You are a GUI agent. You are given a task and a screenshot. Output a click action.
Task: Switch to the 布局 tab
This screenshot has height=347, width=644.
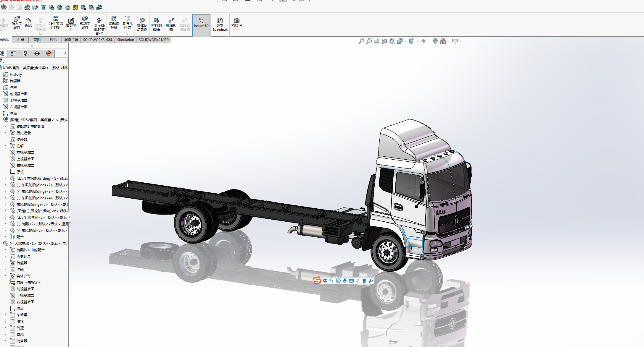[20, 40]
